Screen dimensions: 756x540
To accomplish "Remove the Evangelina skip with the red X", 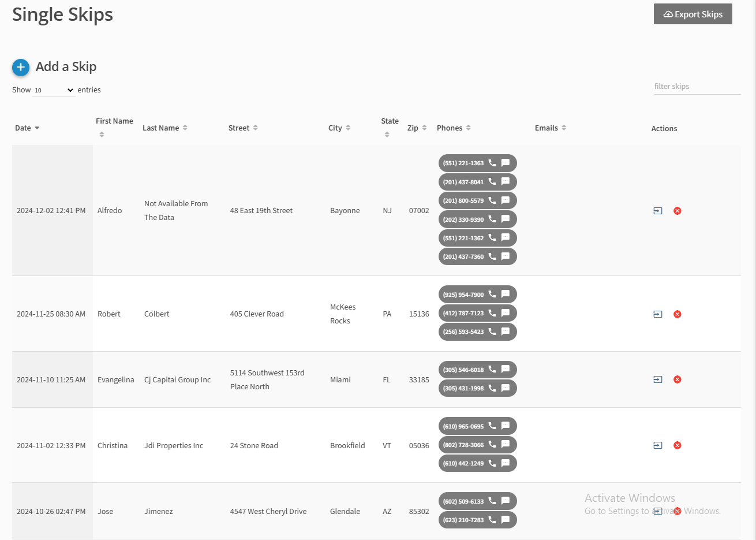I will coord(678,379).
